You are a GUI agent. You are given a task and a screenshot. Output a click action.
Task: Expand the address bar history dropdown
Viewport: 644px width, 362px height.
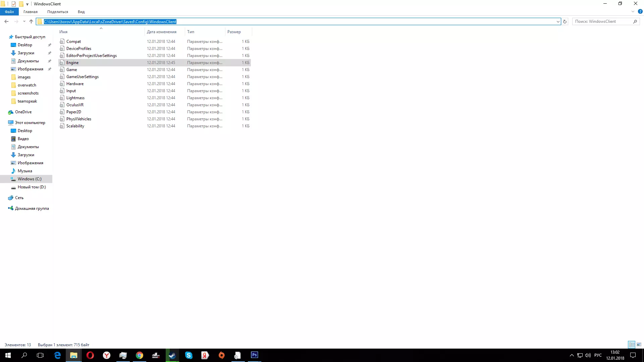[x=558, y=21]
